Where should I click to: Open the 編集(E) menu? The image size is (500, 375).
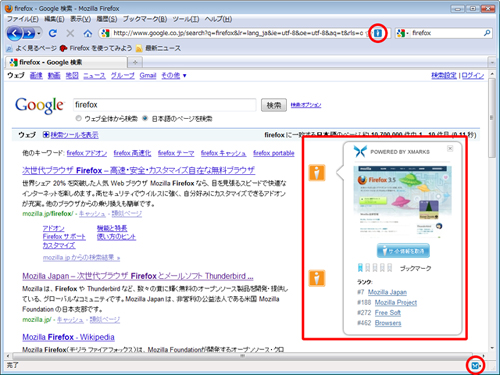54,19
